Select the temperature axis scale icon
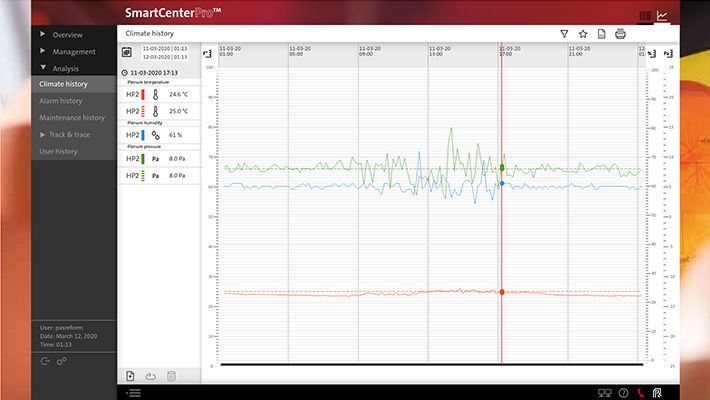Viewport: 710px width, 400px height. coord(207,53)
